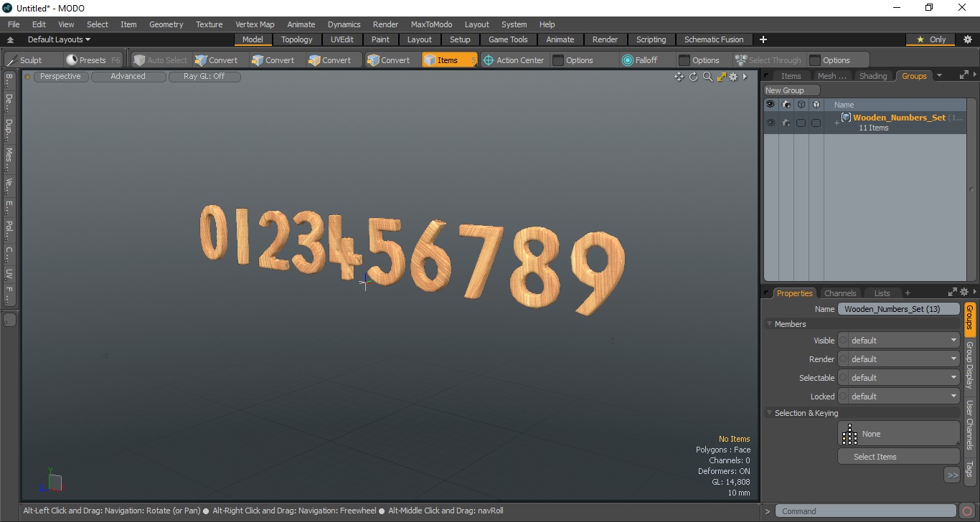Click the Select Items button

(899, 457)
